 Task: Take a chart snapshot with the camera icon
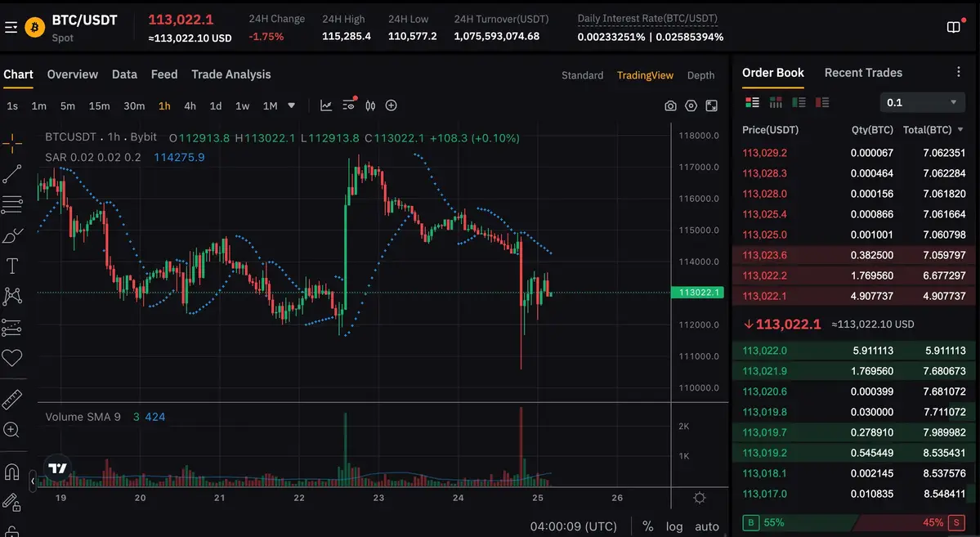[670, 105]
